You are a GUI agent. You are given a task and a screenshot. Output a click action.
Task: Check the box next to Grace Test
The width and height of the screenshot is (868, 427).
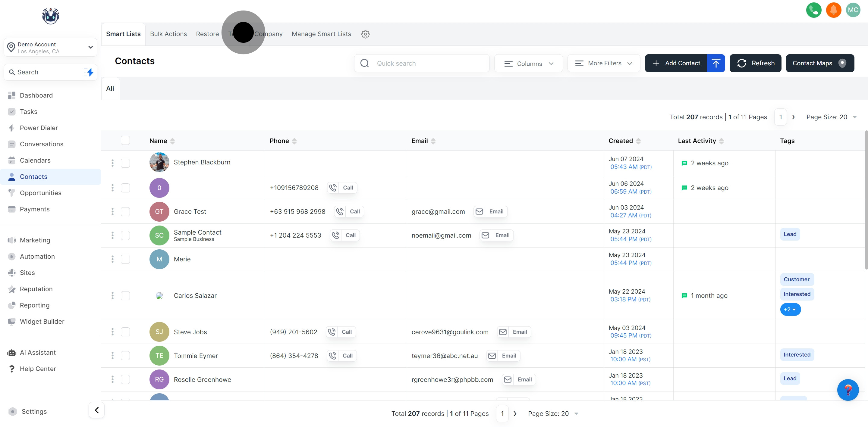[x=125, y=211]
